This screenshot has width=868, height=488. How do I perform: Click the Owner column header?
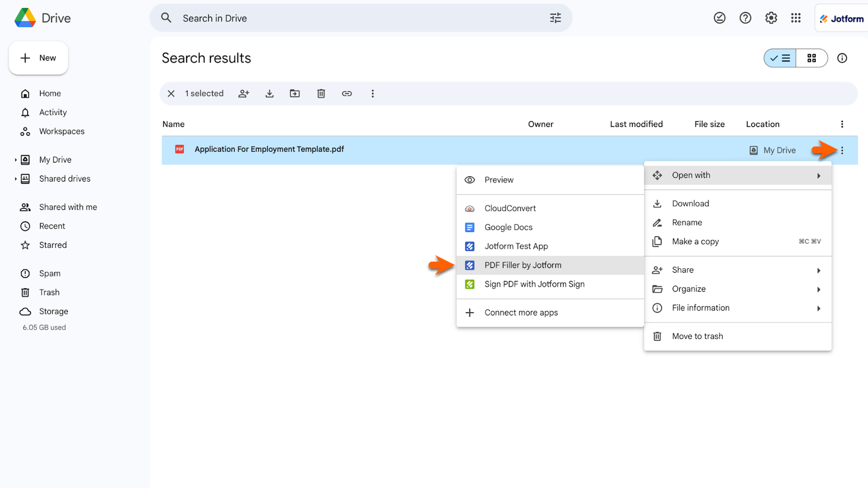[541, 124]
